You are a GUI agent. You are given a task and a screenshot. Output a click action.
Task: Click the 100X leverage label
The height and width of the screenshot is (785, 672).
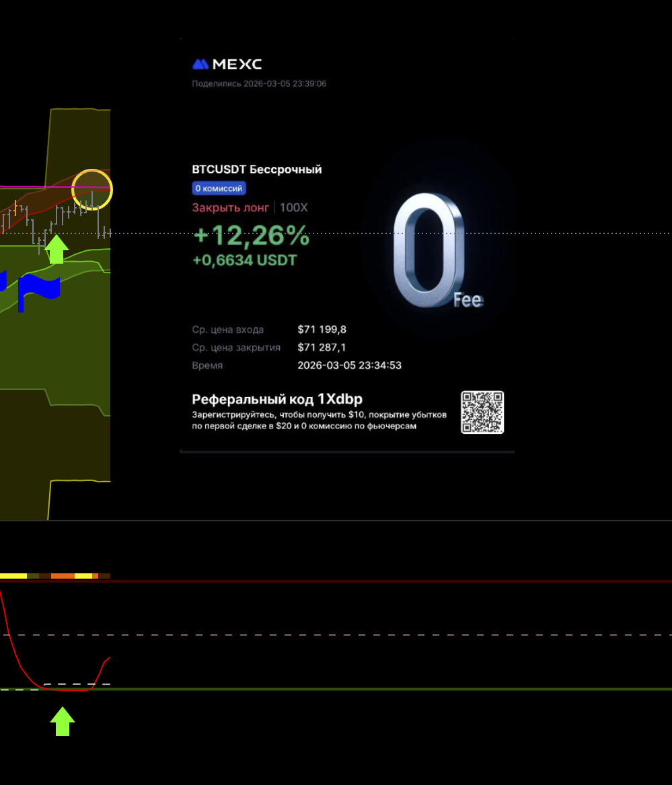click(293, 208)
